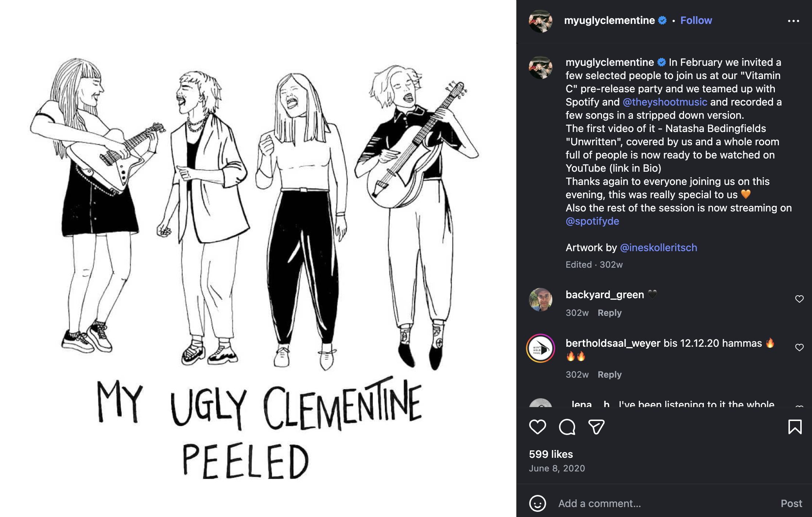Open bertholdsaal_weyer's story ring avatar

click(x=540, y=348)
